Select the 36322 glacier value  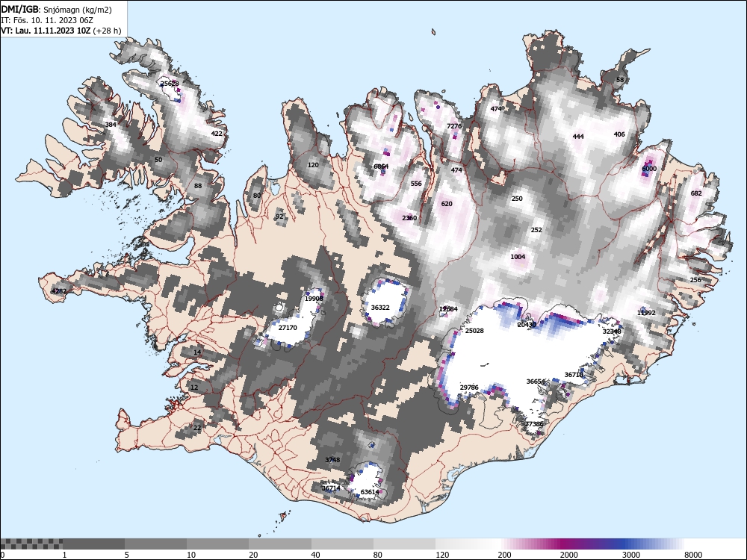coord(380,308)
